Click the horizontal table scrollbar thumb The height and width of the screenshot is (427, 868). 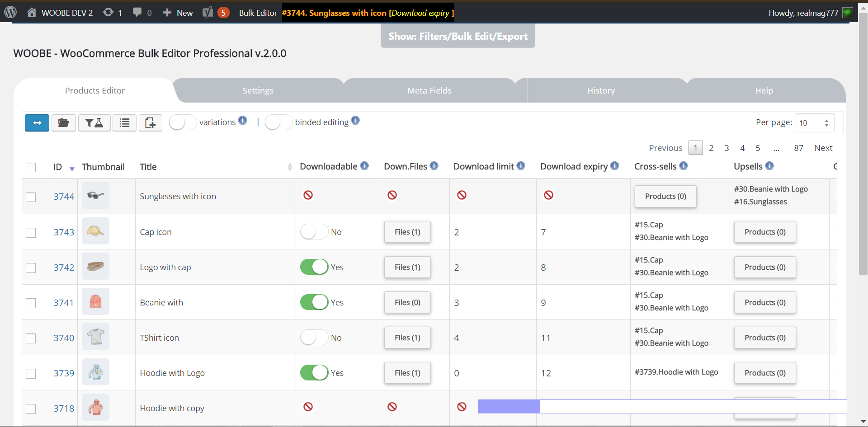click(x=509, y=407)
